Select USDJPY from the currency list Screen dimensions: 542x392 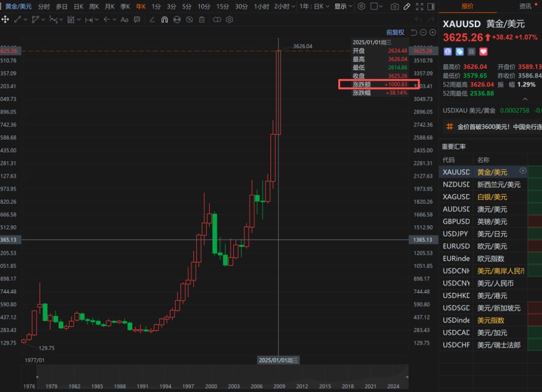(456, 234)
